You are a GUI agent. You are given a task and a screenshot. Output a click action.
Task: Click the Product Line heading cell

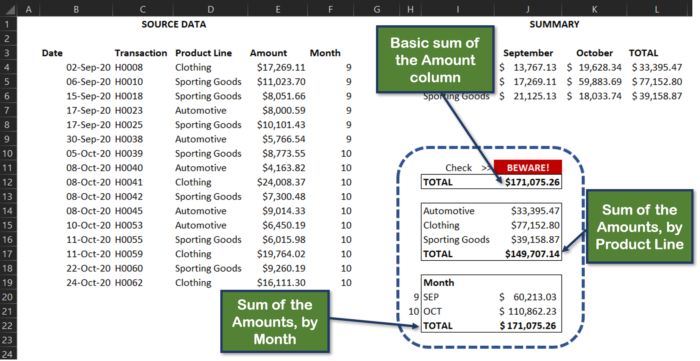pos(204,53)
